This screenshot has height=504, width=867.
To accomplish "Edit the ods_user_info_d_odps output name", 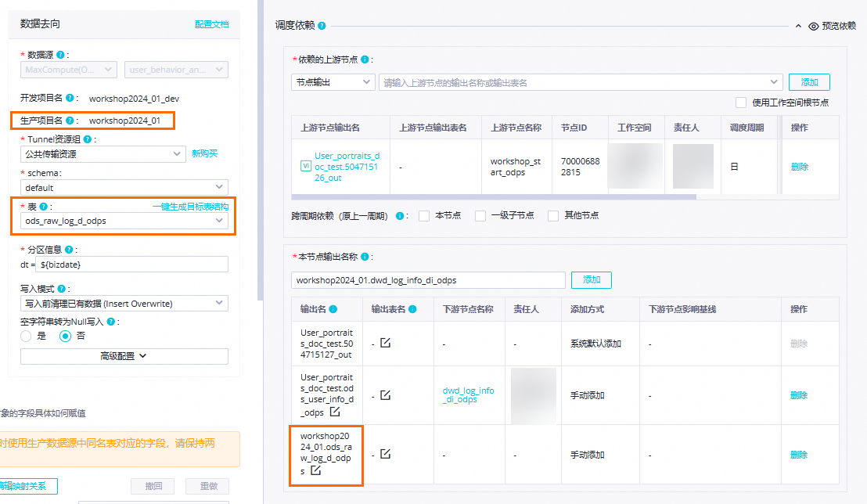I will coord(335,412).
